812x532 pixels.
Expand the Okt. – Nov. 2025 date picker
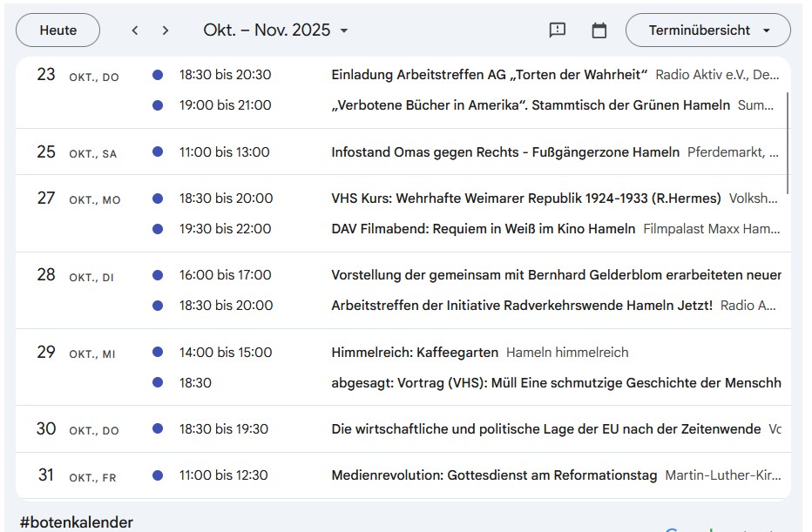[x=275, y=30]
